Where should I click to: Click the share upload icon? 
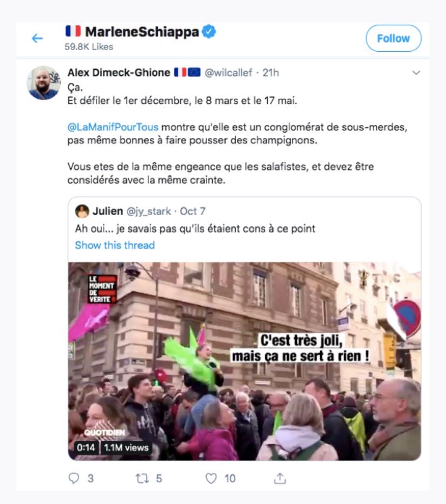[x=280, y=478]
